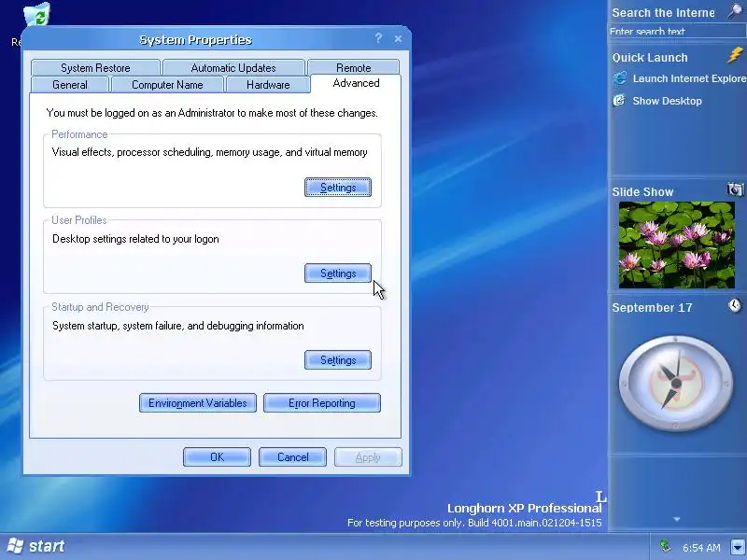The width and height of the screenshot is (747, 560).
Task: Open User Profiles Settings button
Action: (x=338, y=273)
